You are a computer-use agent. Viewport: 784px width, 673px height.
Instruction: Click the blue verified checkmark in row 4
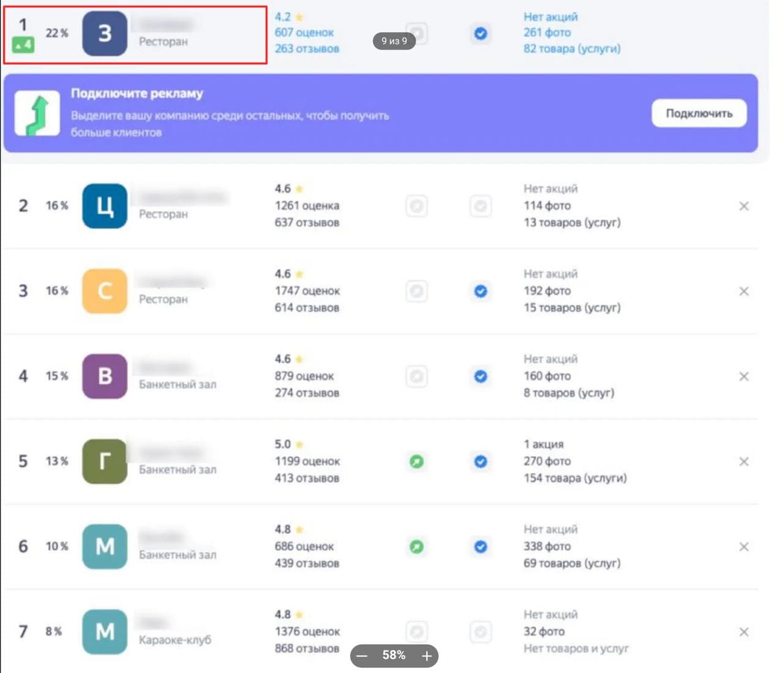click(481, 376)
